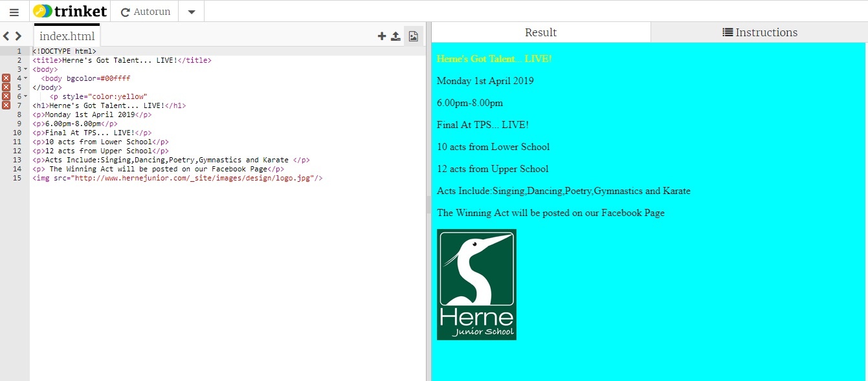This screenshot has width=868, height=381.
Task: Click the pane splitter handle
Action: (428, 206)
